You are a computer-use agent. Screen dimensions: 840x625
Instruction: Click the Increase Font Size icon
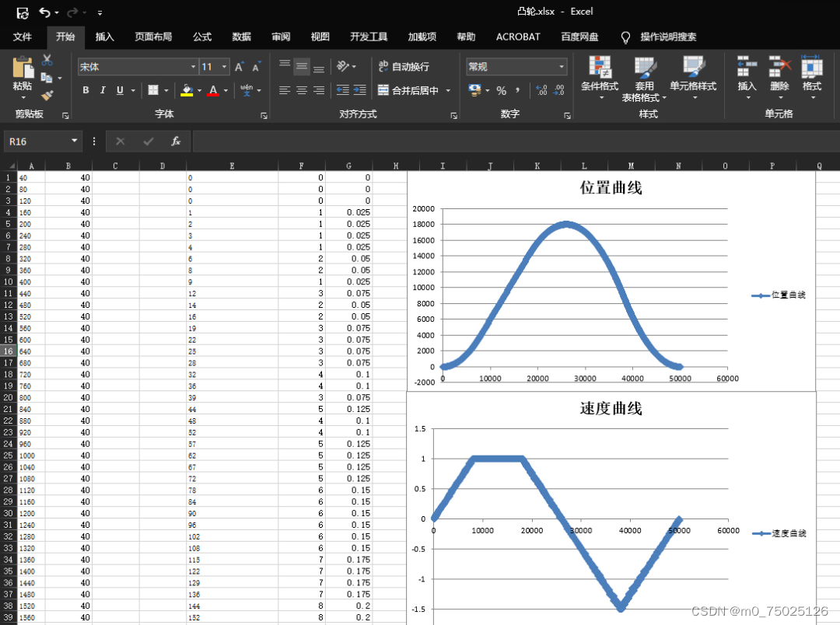tap(239, 66)
